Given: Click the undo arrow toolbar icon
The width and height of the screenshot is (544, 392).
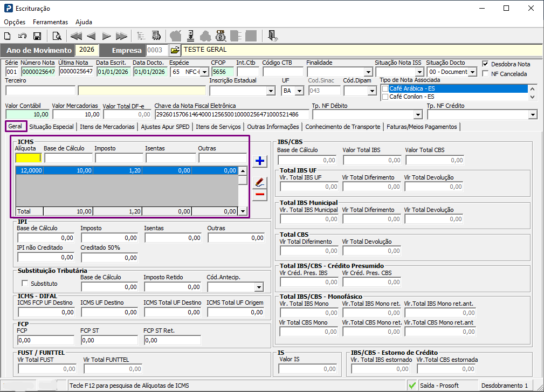Looking at the screenshot, I should click(x=22, y=36).
